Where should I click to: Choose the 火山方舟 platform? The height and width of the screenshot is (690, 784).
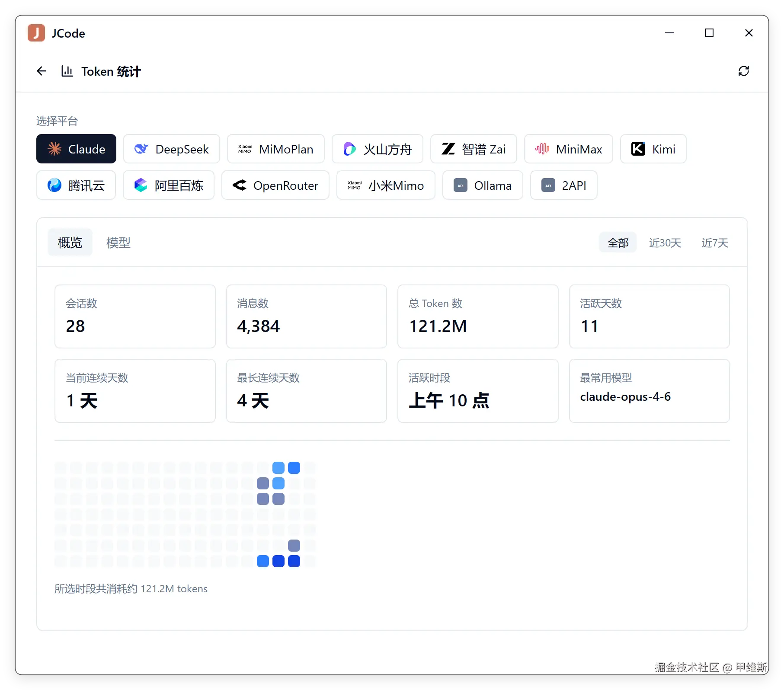(x=377, y=149)
